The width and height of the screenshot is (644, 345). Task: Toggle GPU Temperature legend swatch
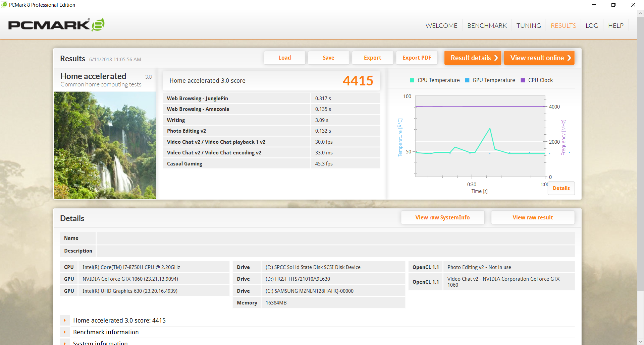[467, 80]
